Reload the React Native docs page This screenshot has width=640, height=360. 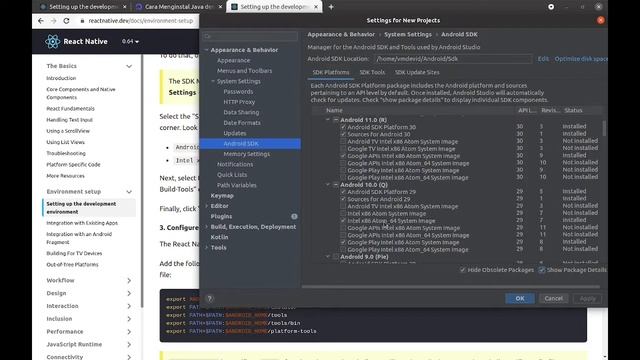pyautogui.click(x=67, y=21)
